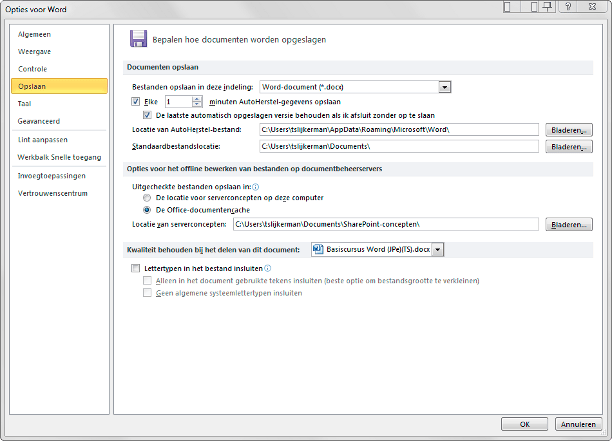This screenshot has height=441, width=612.
Task: Close the Opties voor Word dialog
Action: pyautogui.click(x=592, y=7)
